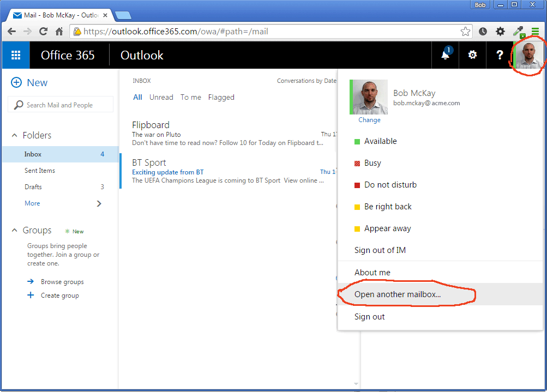Click the gear extension icon in browser toolbar
Screen dimensions: 547x392
500,32
